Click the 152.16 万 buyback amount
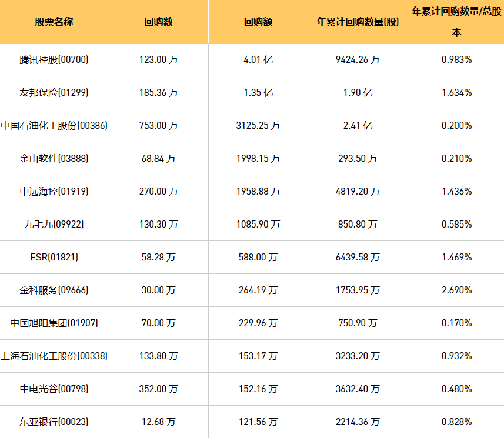This screenshot has height=438, width=504. (258, 389)
